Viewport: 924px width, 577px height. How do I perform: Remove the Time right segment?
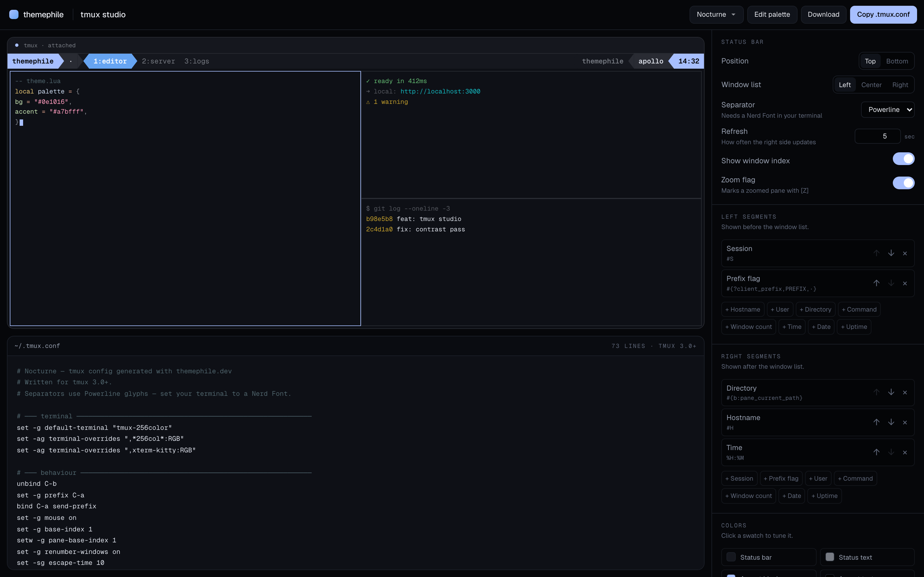pos(905,452)
